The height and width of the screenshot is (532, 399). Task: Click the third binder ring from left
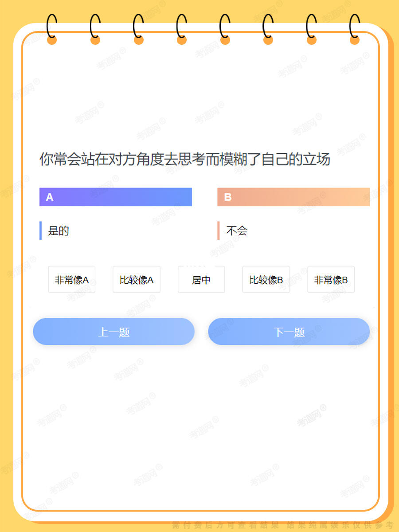[138, 29]
